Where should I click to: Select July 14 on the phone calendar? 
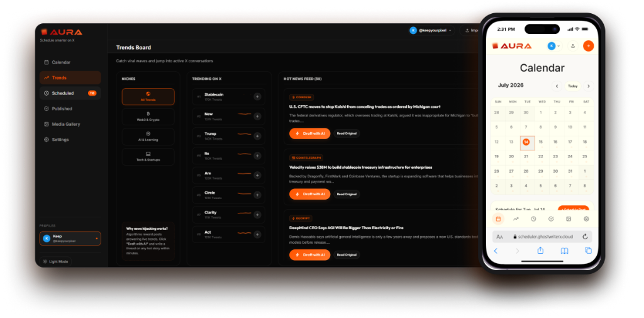coord(526,143)
